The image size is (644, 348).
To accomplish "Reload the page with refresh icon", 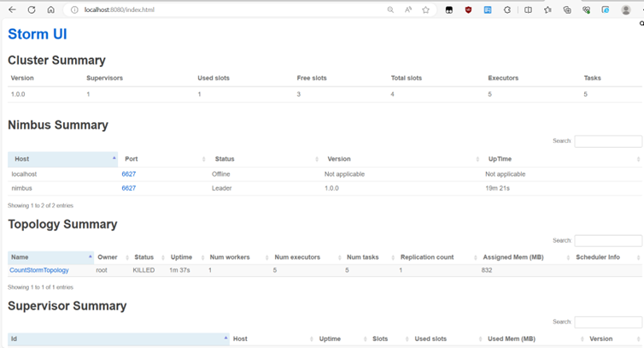I will (x=32, y=9).
